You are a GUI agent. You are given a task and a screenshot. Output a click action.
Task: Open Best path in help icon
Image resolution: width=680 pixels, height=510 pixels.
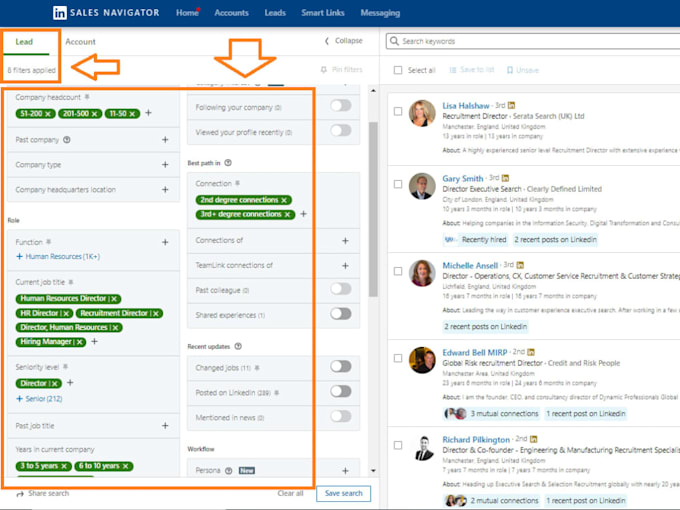coord(228,163)
